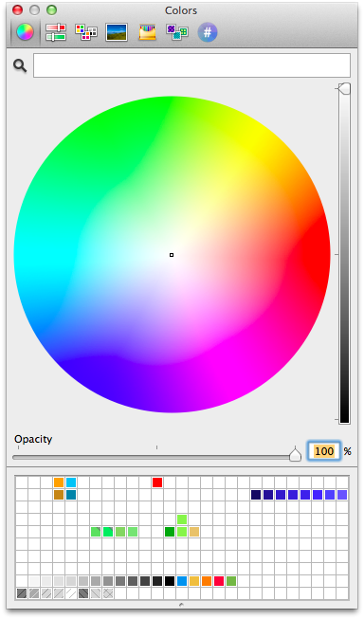
Task: Close the Colors window with red button
Action: pyautogui.click(x=17, y=9)
